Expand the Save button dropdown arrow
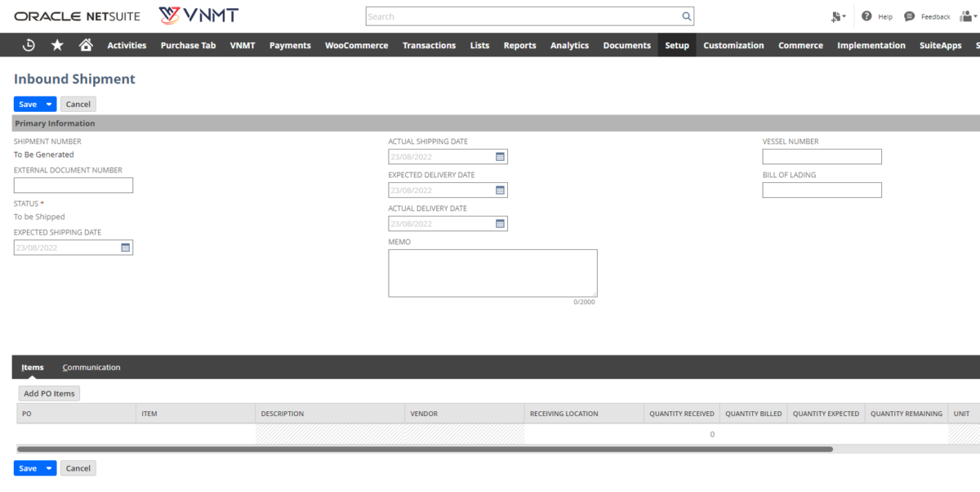Viewport: 980px width, 492px height. click(47, 104)
